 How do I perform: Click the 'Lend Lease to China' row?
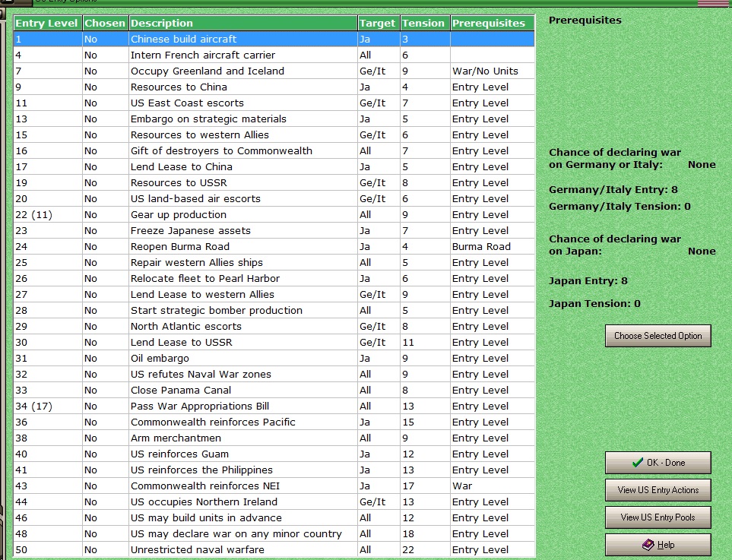pos(274,166)
